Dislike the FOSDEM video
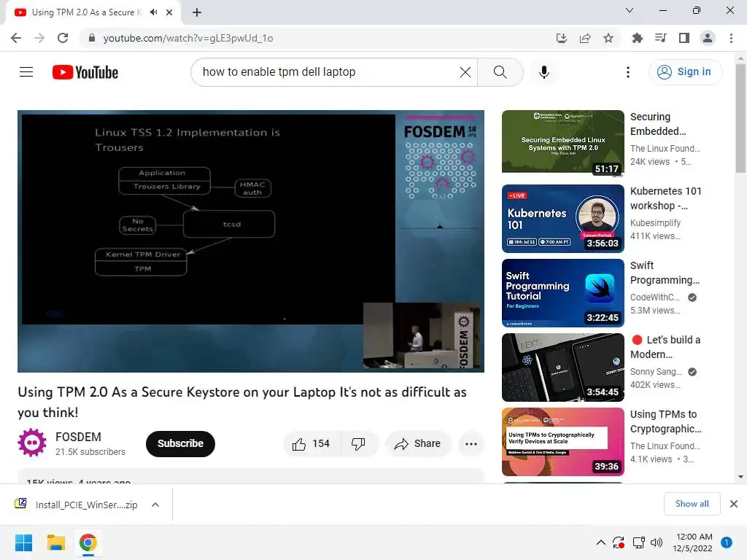 click(359, 444)
